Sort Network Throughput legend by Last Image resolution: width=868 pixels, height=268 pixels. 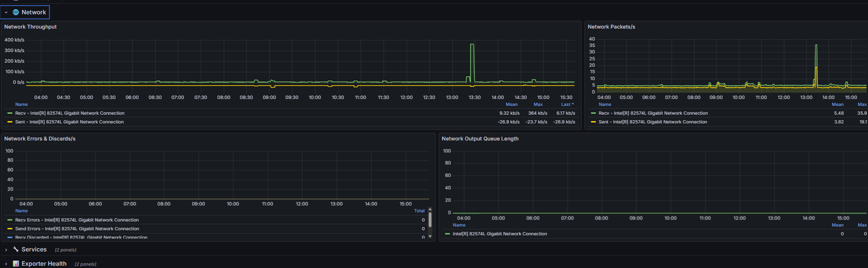point(567,105)
